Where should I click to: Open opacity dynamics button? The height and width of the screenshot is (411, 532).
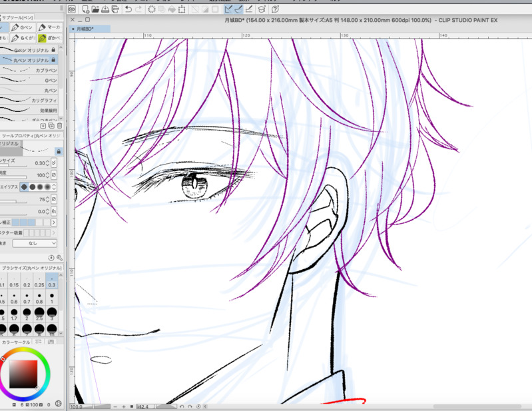tap(54, 175)
